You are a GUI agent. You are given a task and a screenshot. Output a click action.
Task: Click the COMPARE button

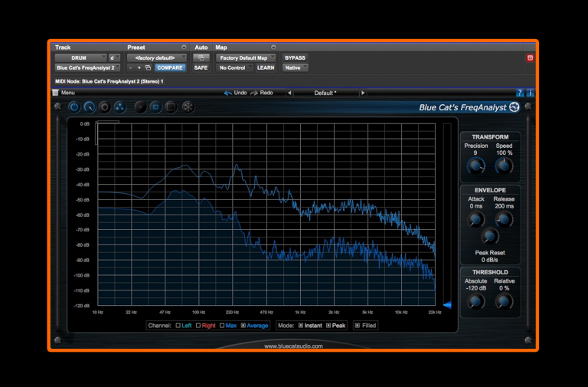click(x=170, y=68)
